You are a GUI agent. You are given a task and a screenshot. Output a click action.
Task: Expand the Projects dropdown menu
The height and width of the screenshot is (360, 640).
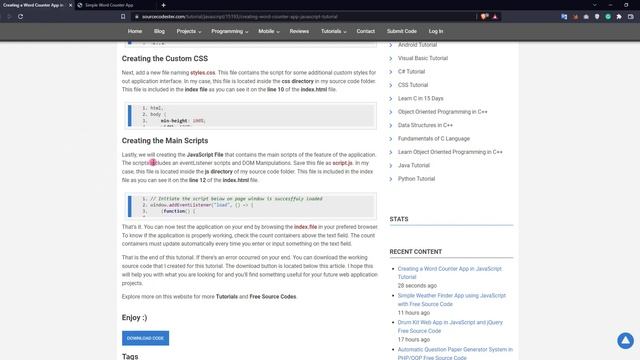coord(189,31)
